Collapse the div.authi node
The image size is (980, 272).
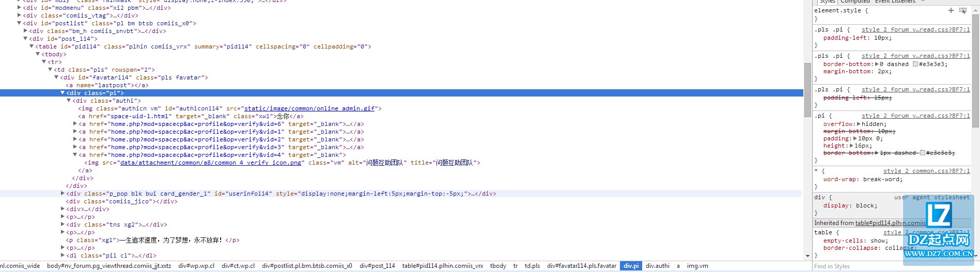pyautogui.click(x=69, y=101)
